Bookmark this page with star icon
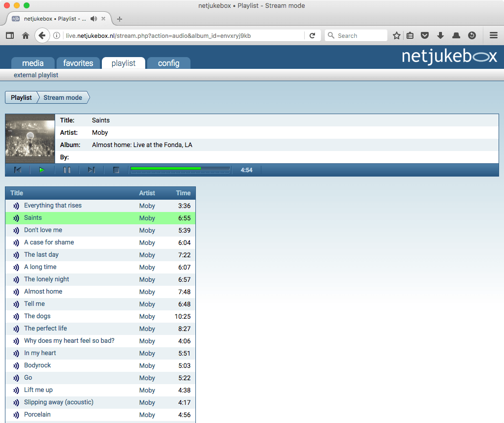Viewport: 504px width, 423px height. coord(397,35)
